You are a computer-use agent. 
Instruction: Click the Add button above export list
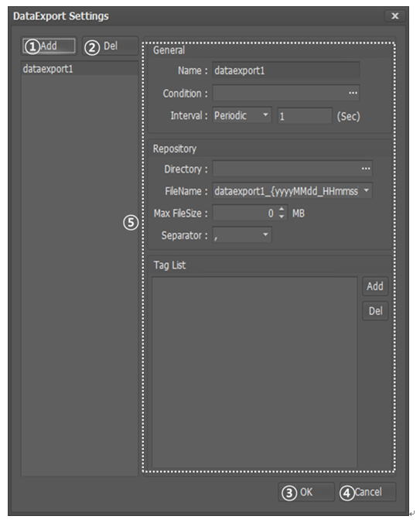pyautogui.click(x=49, y=46)
